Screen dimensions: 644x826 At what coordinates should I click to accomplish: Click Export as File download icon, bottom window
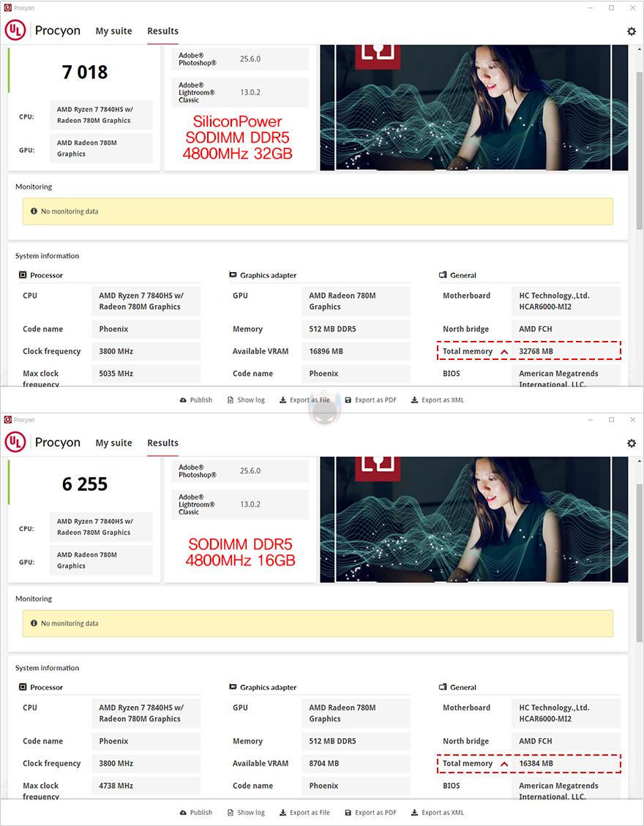pos(283,813)
